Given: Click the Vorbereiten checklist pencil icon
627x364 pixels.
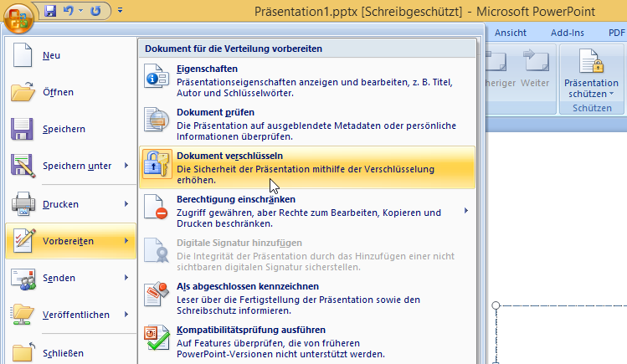Looking at the screenshot, I should point(24,240).
